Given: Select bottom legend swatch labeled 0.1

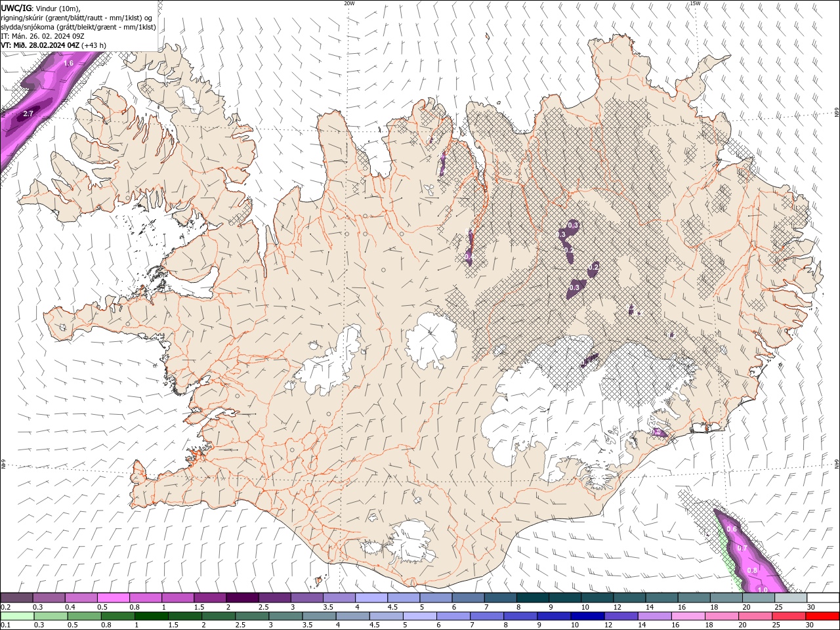Looking at the screenshot, I should pyautogui.click(x=17, y=616).
